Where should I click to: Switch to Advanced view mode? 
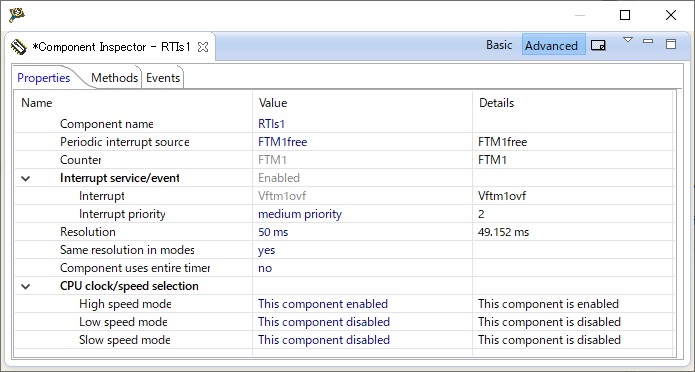(x=551, y=46)
